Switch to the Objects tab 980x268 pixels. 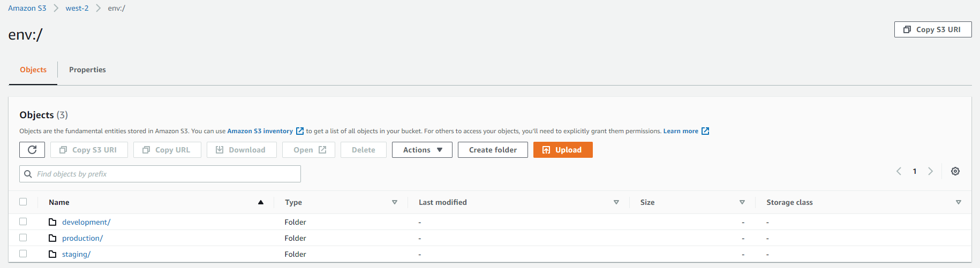pos(33,70)
